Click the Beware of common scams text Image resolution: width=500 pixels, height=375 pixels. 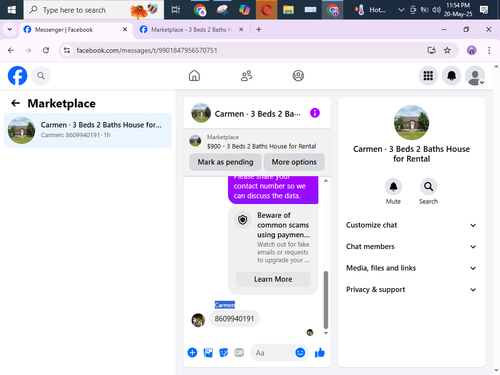click(x=283, y=225)
